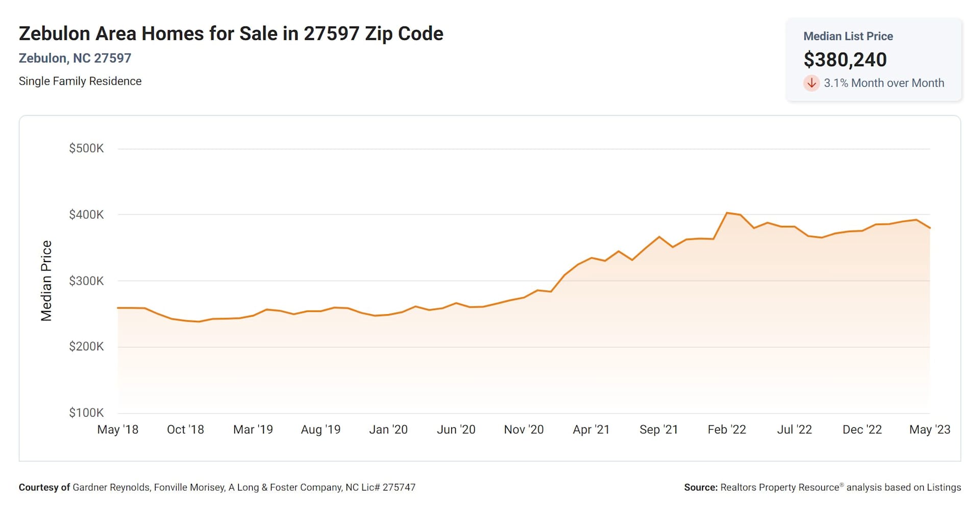Click the vertical Median Price axis title
This screenshot has height=514, width=980.
tap(46, 280)
